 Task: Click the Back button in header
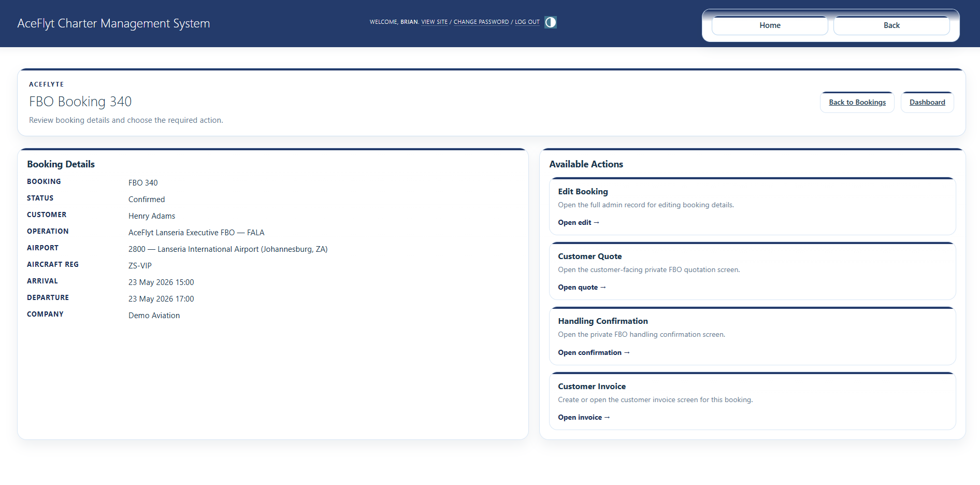pyautogui.click(x=891, y=25)
